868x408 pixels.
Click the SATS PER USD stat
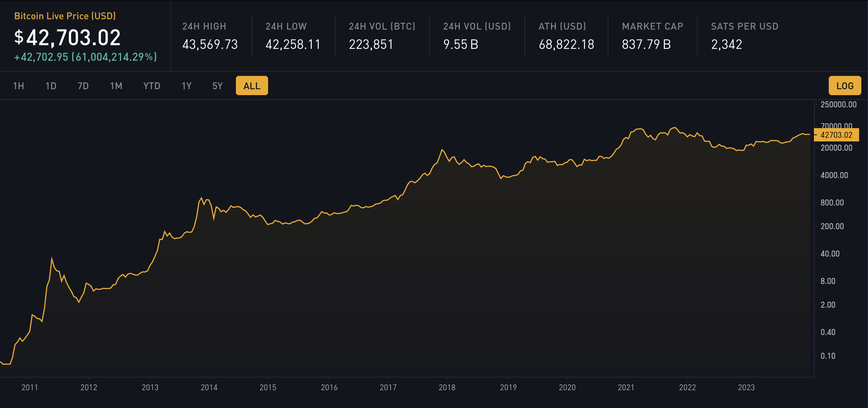click(727, 44)
